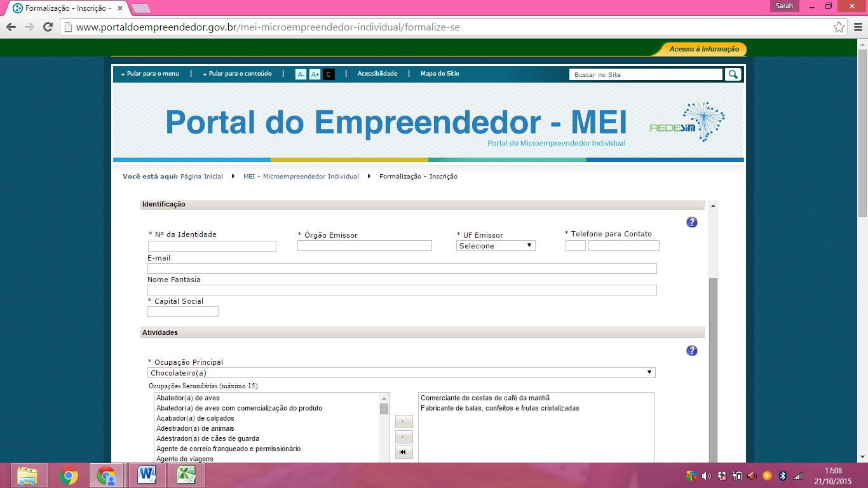Viewport: 868px width, 488px height.
Task: Go back with browser back arrow
Action: [x=11, y=27]
